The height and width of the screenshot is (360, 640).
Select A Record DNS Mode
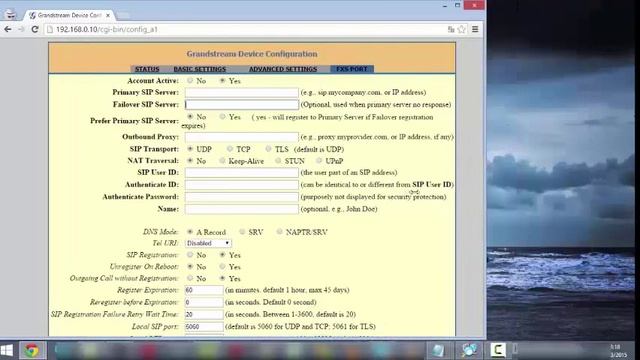pos(190,231)
